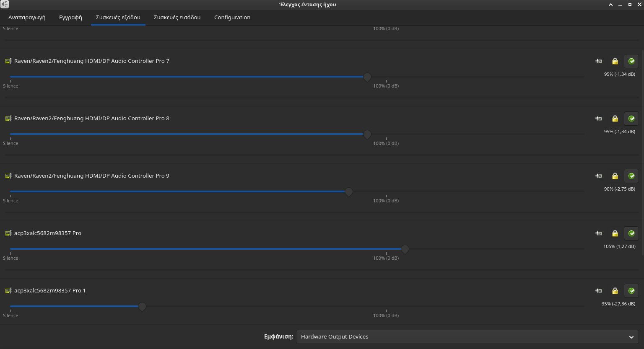The image size is (644, 349).
Task: Open the Εμφάνιση Hardware Output Devices dropdown
Action: (x=467, y=337)
